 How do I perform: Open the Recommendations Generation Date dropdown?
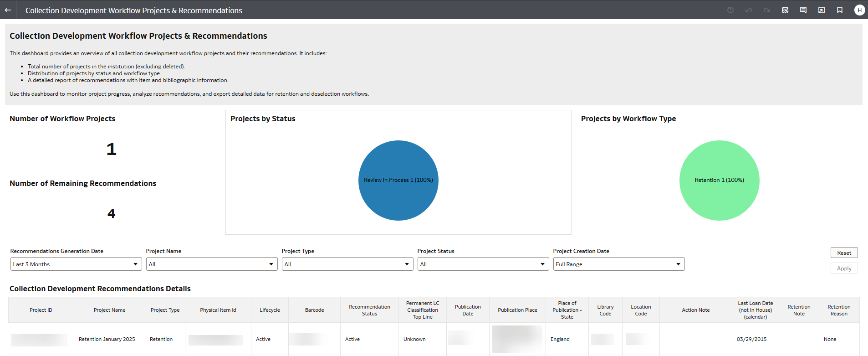pos(76,264)
